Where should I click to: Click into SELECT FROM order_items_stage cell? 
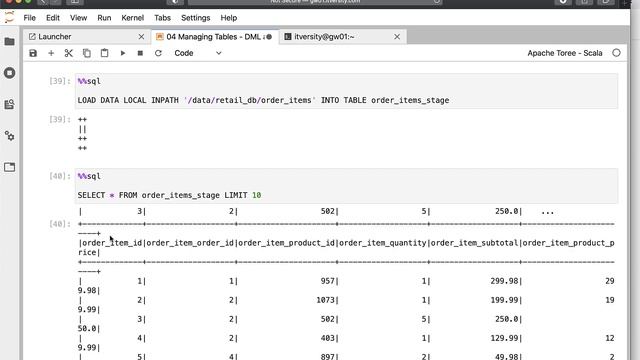click(346, 186)
